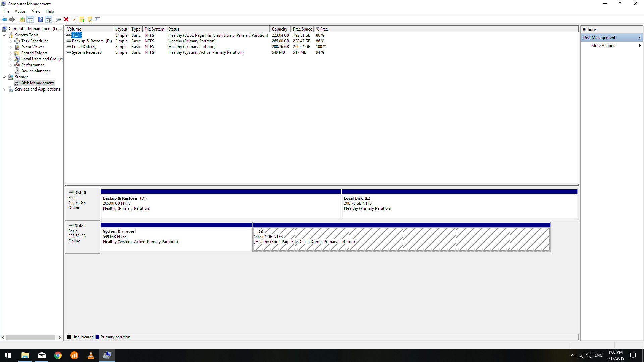This screenshot has height=362, width=644.
Task: Click the blue Back arrow toolbar icon
Action: (4, 19)
